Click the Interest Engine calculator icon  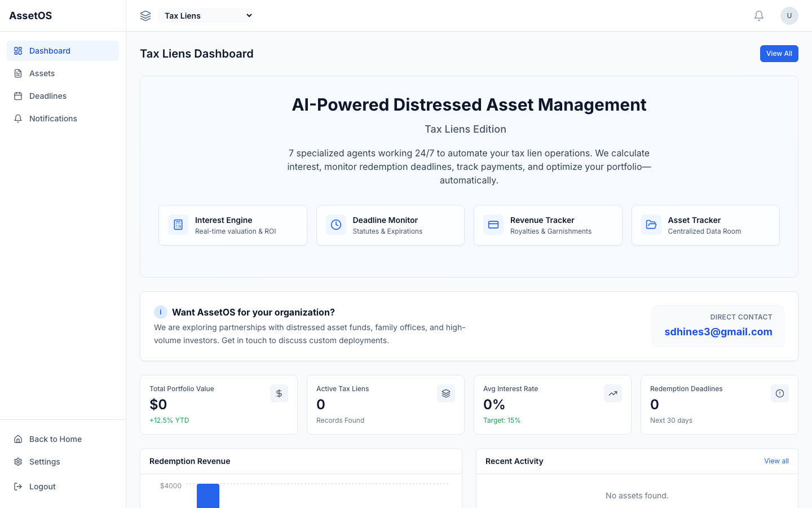coord(178,225)
